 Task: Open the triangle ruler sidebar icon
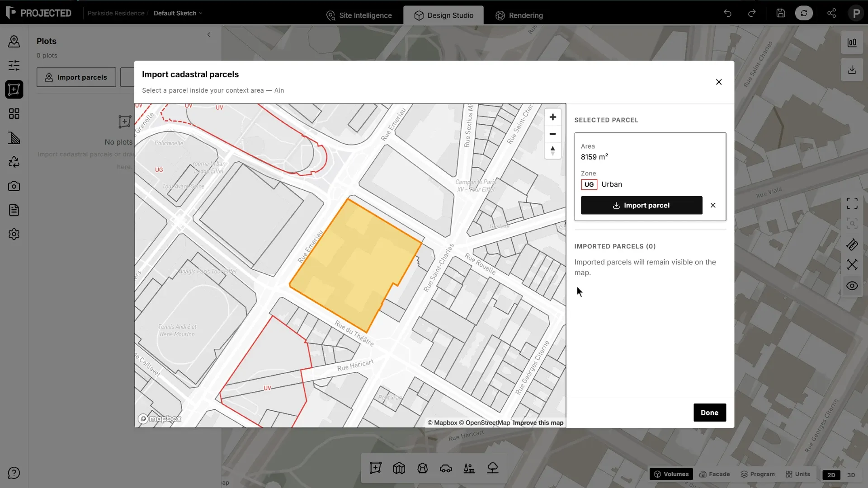pyautogui.click(x=14, y=138)
